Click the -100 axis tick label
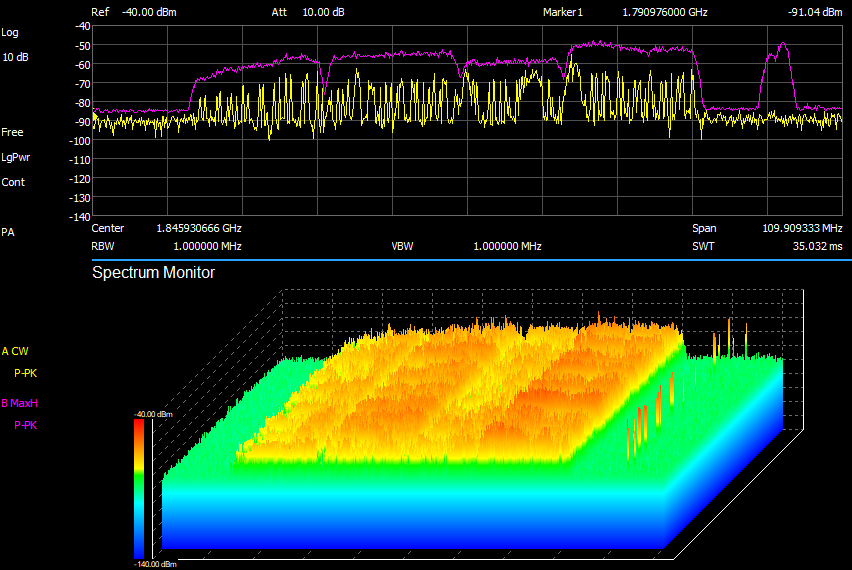This screenshot has width=852, height=570. 80,141
